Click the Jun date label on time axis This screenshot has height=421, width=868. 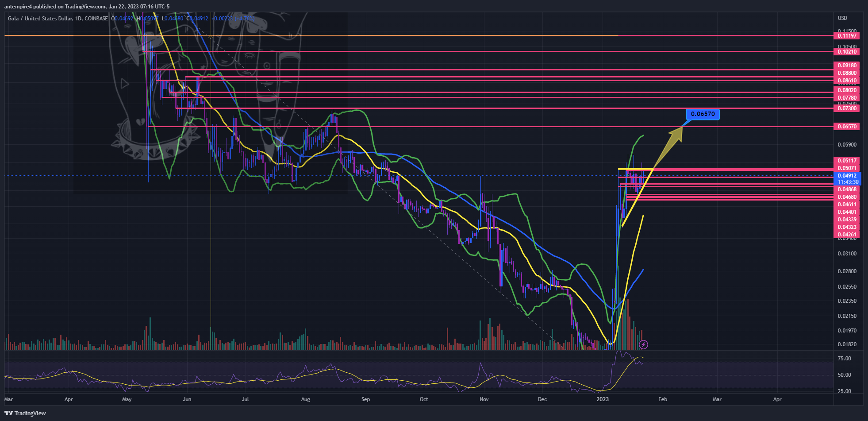(x=187, y=399)
